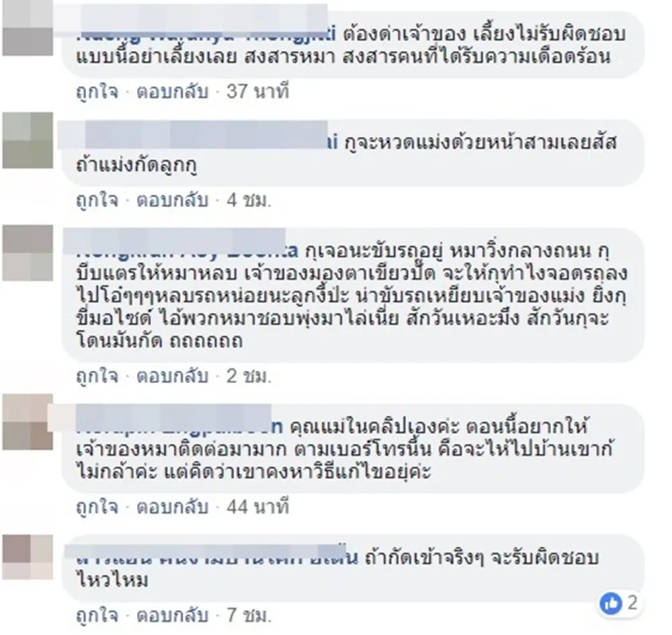The height and width of the screenshot is (635, 672).
Task: Open the first commenter's profile picture
Action: (x=28, y=29)
